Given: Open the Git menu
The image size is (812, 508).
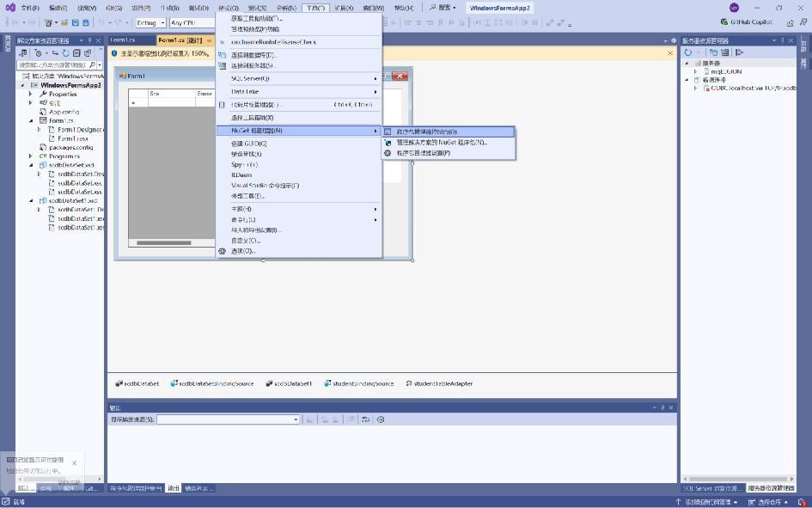Looking at the screenshot, I should tap(114, 8).
